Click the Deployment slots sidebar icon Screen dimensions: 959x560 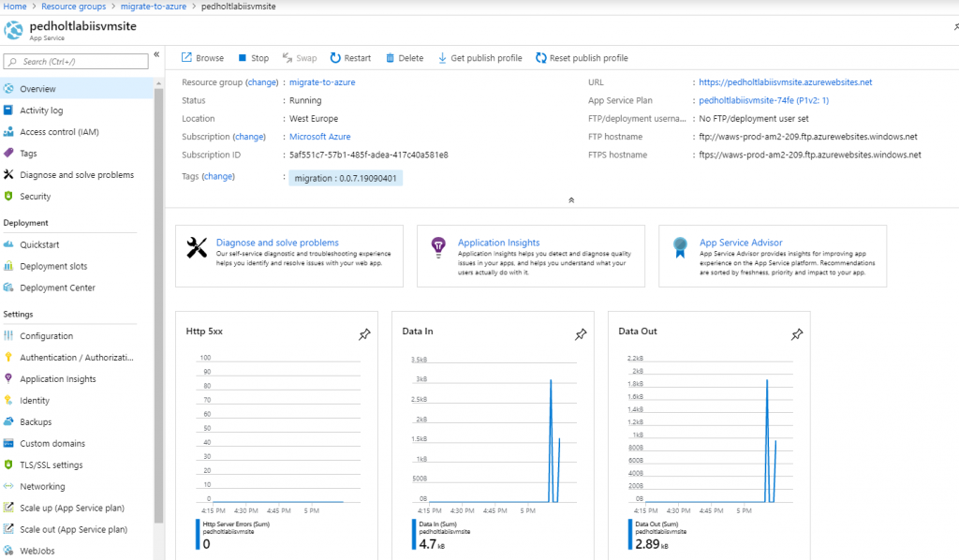(7, 266)
